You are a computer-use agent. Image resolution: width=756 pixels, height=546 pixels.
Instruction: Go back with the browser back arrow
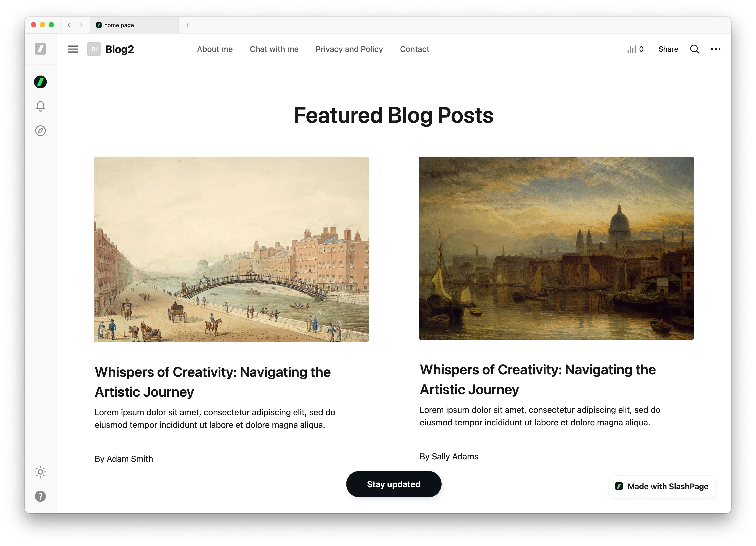(x=69, y=25)
